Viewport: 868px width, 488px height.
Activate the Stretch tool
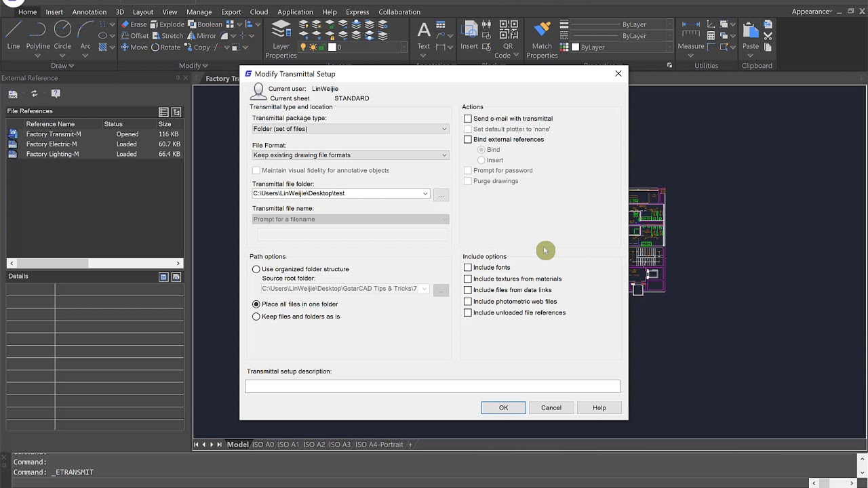click(x=167, y=36)
